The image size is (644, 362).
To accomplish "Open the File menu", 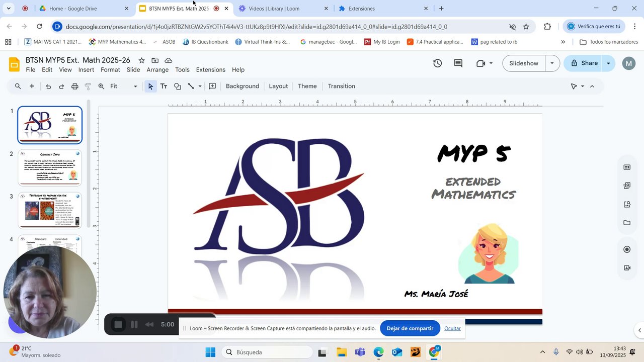I will click(31, 70).
